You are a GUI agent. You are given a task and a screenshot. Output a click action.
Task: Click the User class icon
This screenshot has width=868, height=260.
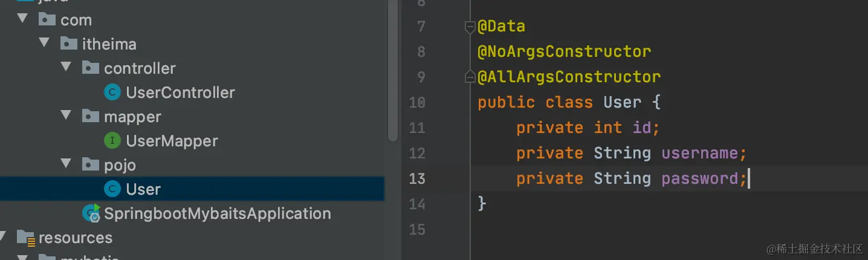coord(112,189)
